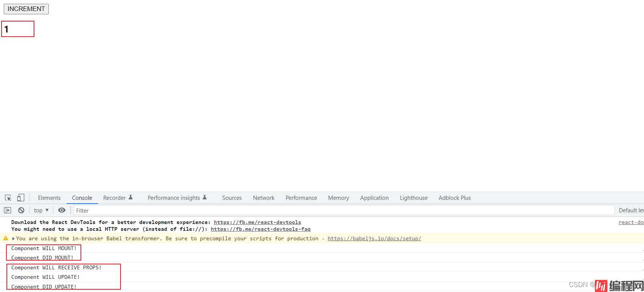This screenshot has height=292, width=644.
Task: Open the Default levels dropdown
Action: pos(630,210)
